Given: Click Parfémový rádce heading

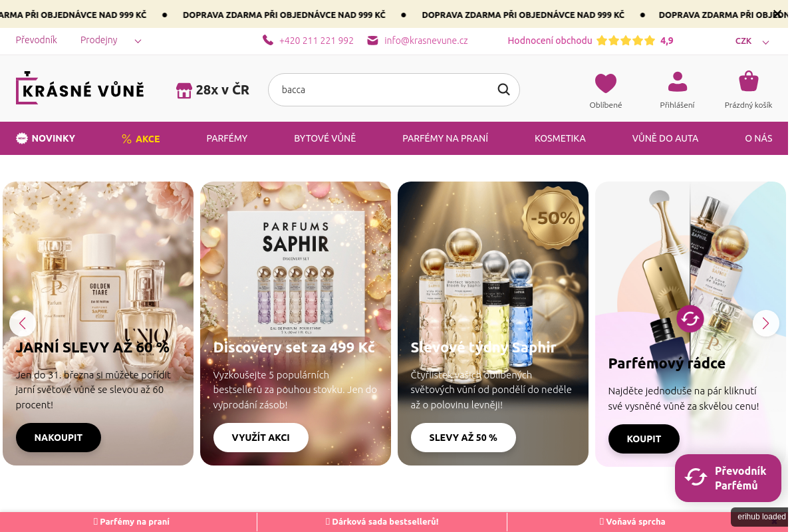Looking at the screenshot, I should point(666,364).
